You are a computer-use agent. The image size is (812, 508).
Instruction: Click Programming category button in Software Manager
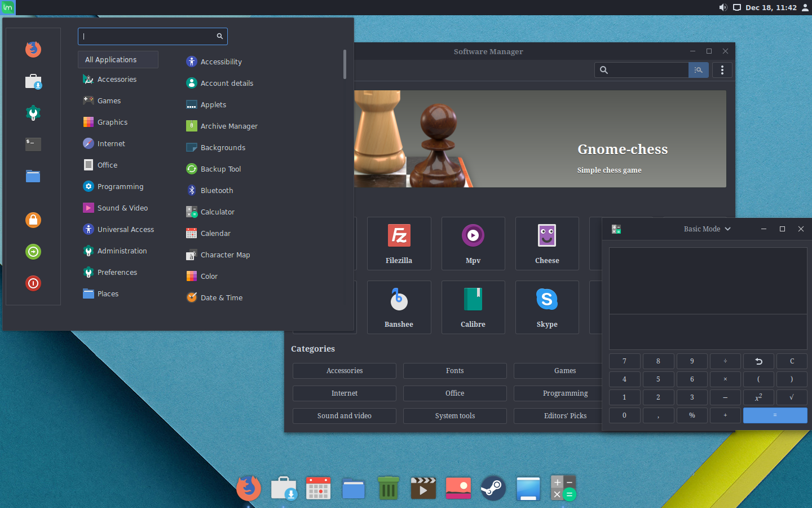[x=558, y=393]
